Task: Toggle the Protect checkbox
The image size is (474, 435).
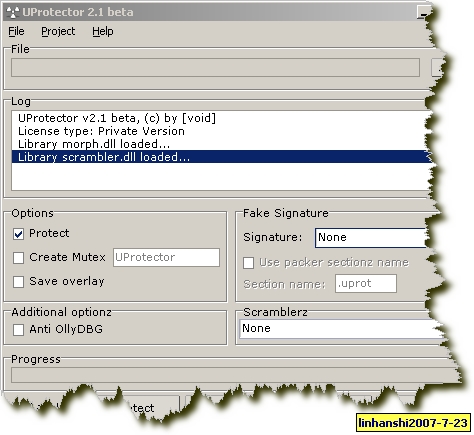Action: (19, 234)
